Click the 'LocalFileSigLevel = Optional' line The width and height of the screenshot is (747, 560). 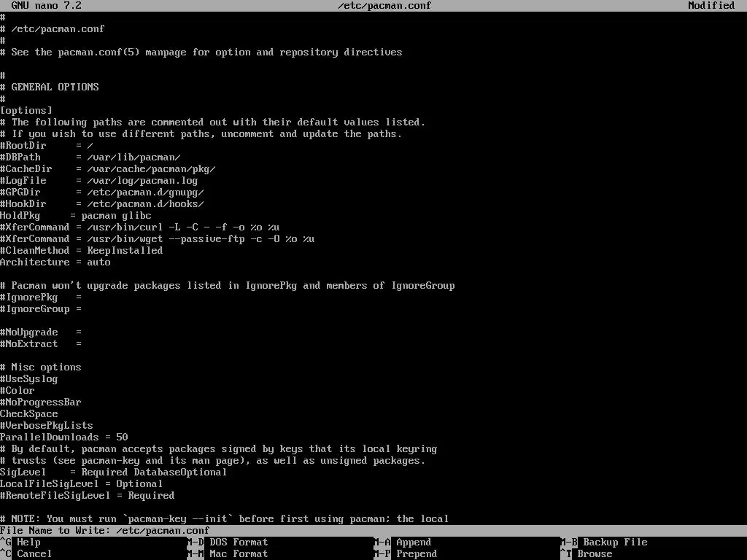pos(82,484)
